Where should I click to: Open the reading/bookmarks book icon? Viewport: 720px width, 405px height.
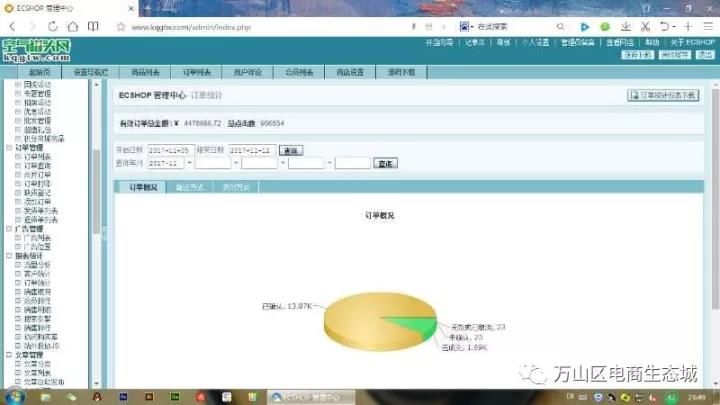(93, 27)
